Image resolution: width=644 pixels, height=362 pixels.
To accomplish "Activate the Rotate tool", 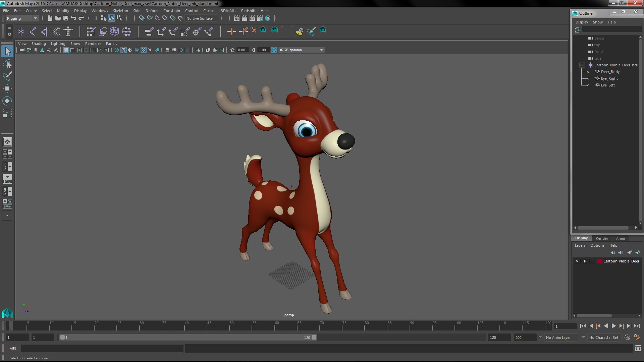I will coord(7,101).
